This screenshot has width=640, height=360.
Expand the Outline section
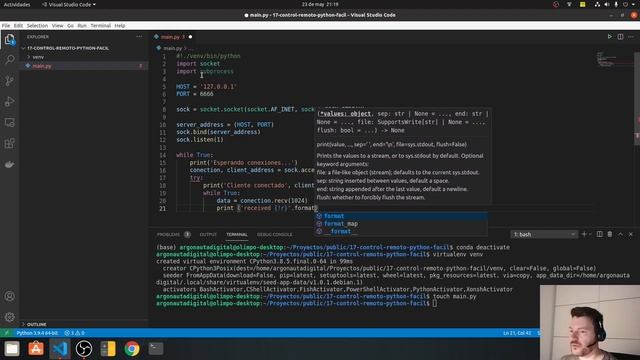click(37, 324)
